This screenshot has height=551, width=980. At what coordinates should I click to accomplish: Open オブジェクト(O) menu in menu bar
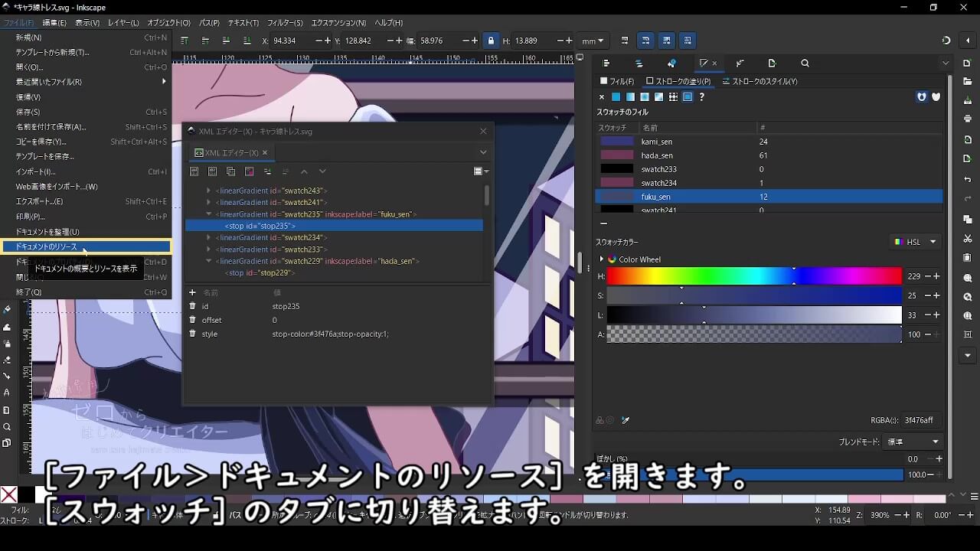pyautogui.click(x=168, y=23)
